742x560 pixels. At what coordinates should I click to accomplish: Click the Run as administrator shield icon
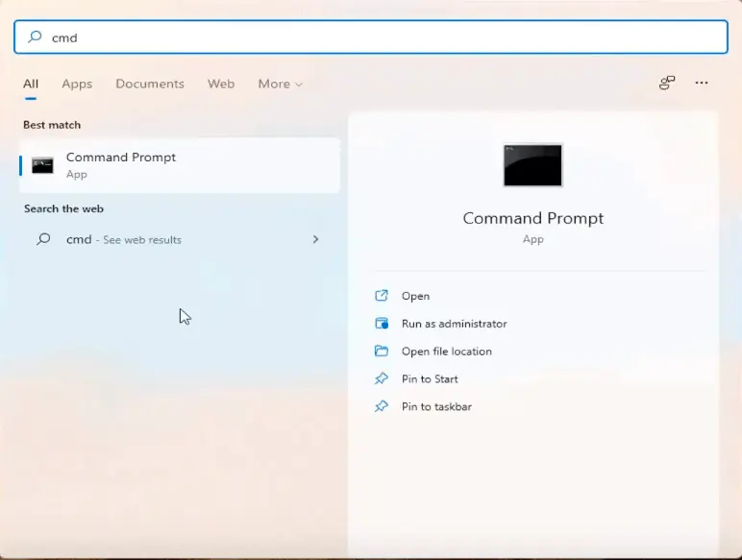coord(382,324)
